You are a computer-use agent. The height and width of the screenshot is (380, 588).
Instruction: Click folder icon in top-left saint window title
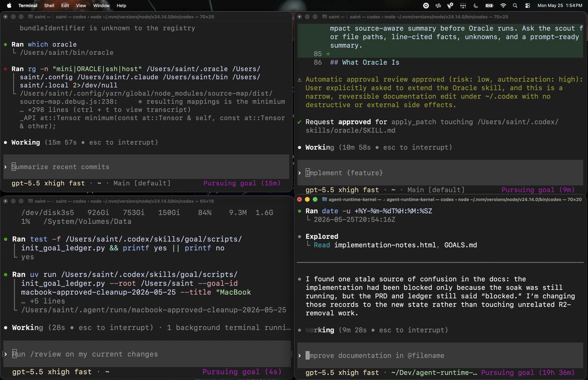[x=31, y=16]
